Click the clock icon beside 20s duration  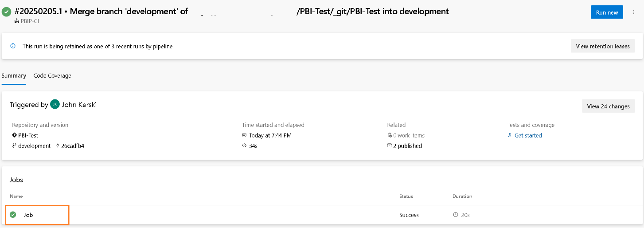(x=455, y=215)
